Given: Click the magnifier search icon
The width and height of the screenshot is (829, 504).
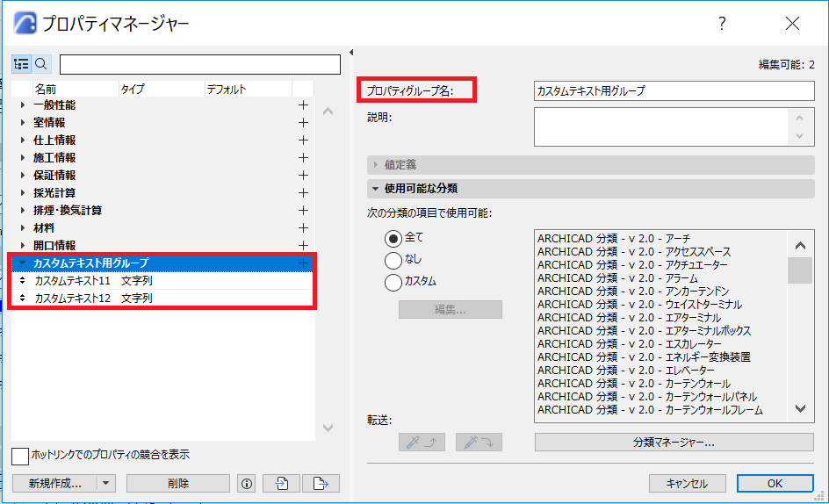Looking at the screenshot, I should point(40,64).
